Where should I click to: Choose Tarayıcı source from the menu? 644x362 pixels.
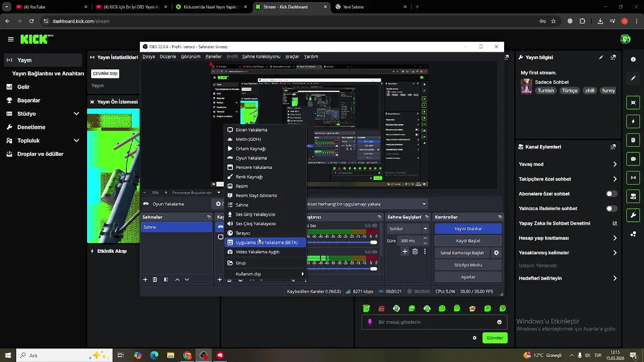[x=265, y=233]
